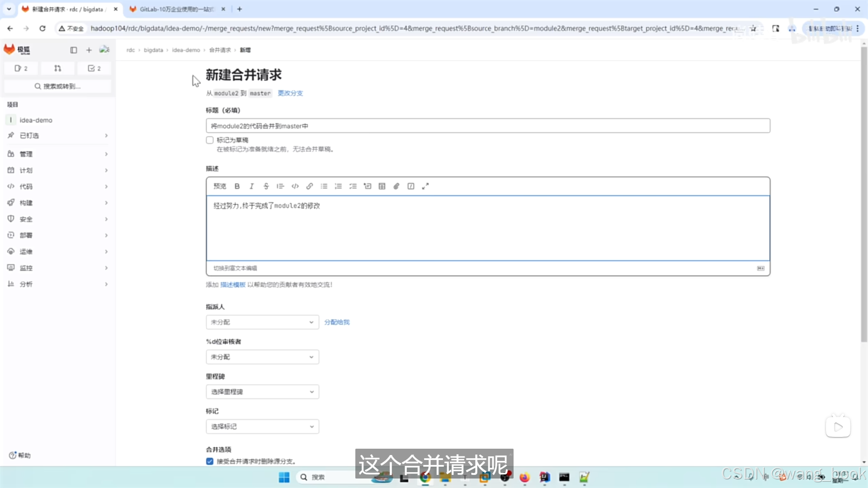Viewport: 868px width, 488px height.
Task: Open the user avatar menu
Action: tap(104, 50)
